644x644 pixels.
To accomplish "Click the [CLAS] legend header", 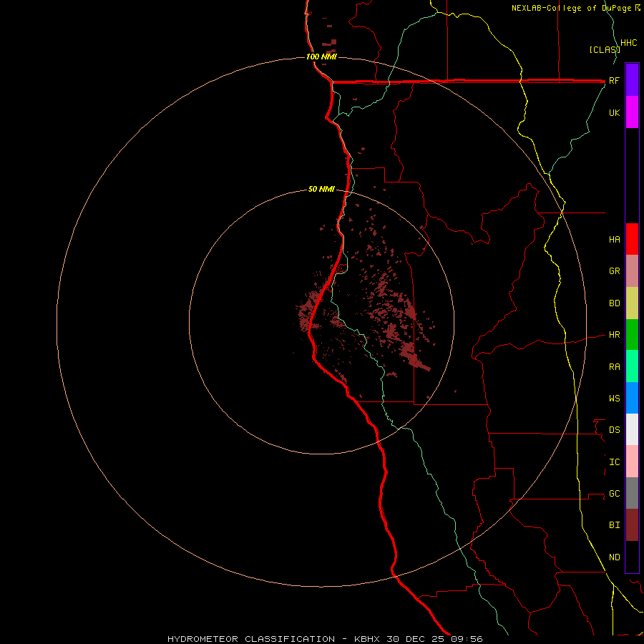I will point(605,49).
